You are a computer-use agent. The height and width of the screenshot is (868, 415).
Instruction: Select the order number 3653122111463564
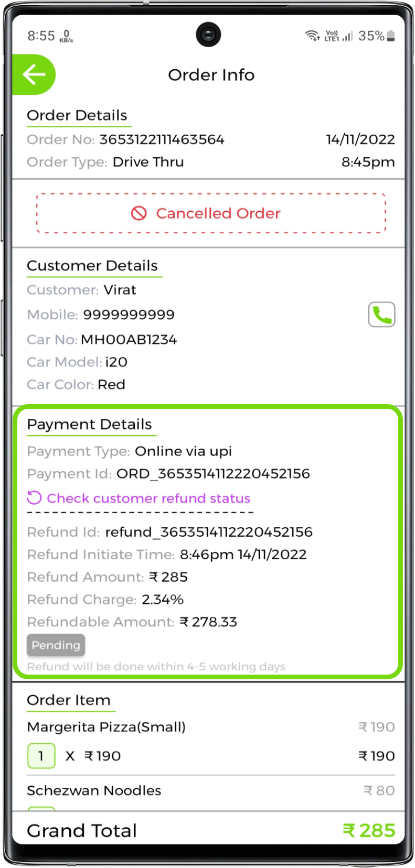(162, 139)
